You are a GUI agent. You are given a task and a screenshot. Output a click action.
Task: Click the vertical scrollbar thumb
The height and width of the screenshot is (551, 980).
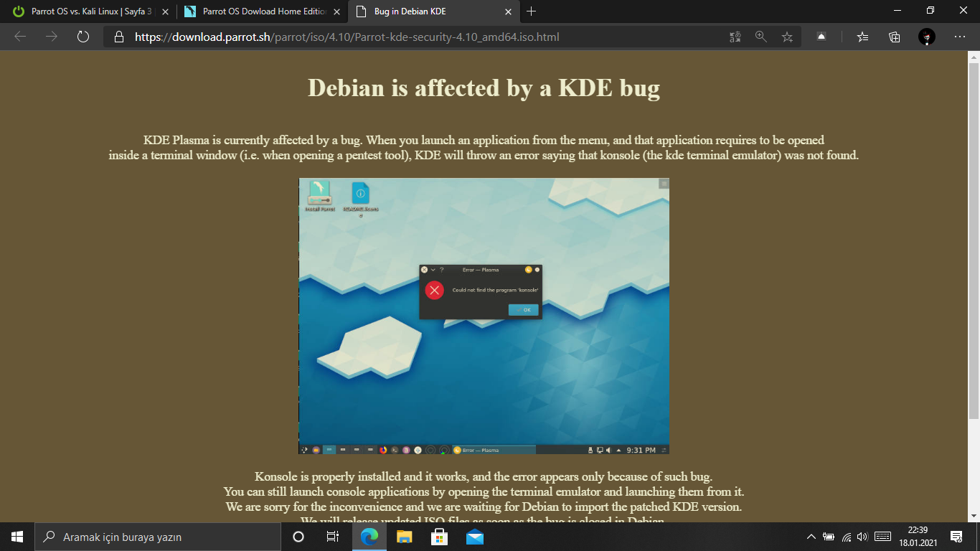(974, 240)
